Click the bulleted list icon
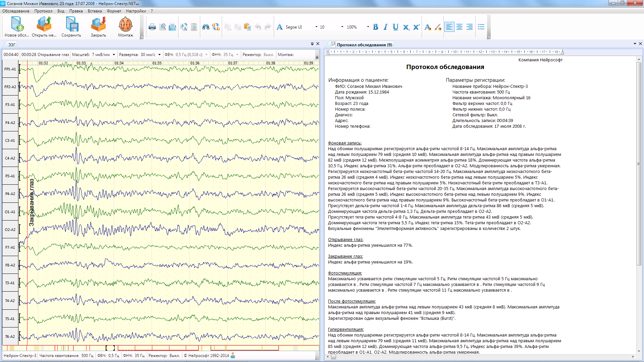This screenshot has height=362, width=644. pyautogui.click(x=481, y=27)
